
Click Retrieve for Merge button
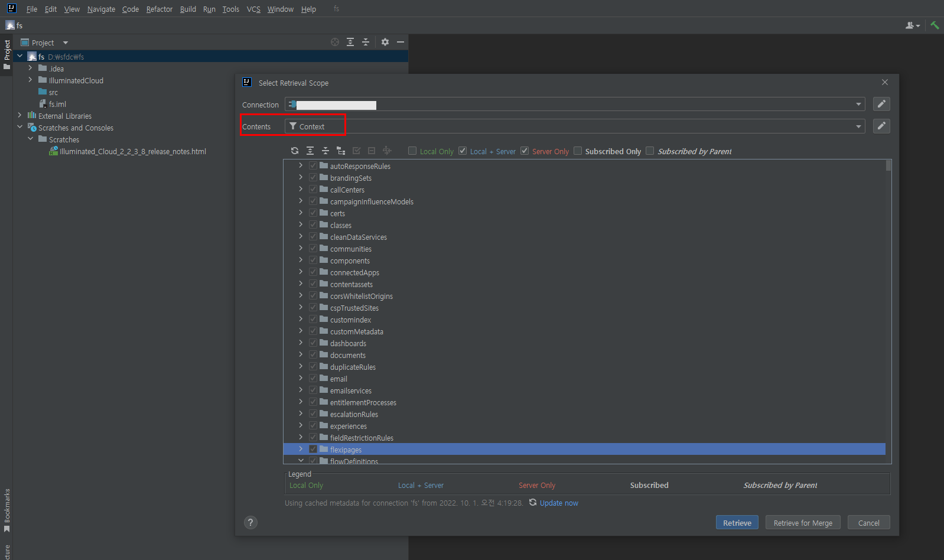pyautogui.click(x=803, y=523)
